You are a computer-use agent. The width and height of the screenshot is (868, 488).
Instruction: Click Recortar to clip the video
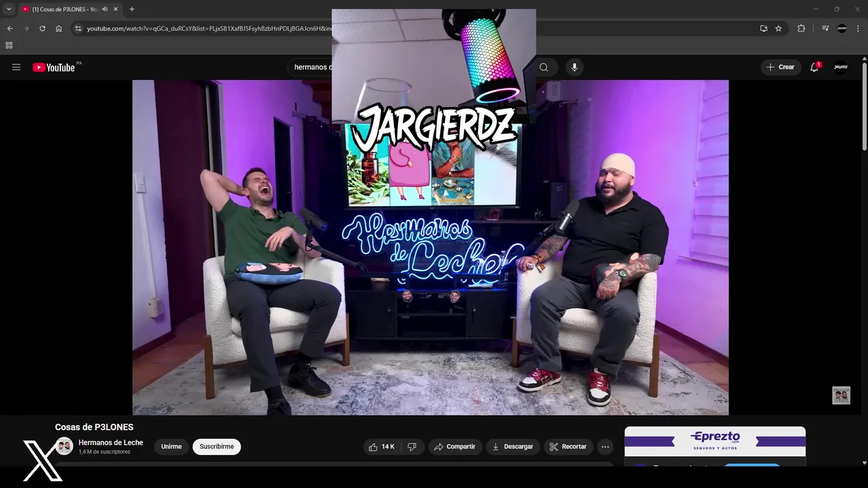(568, 447)
